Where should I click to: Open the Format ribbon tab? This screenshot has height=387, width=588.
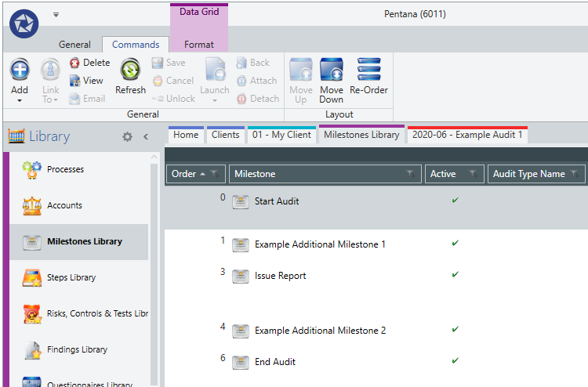coord(199,45)
